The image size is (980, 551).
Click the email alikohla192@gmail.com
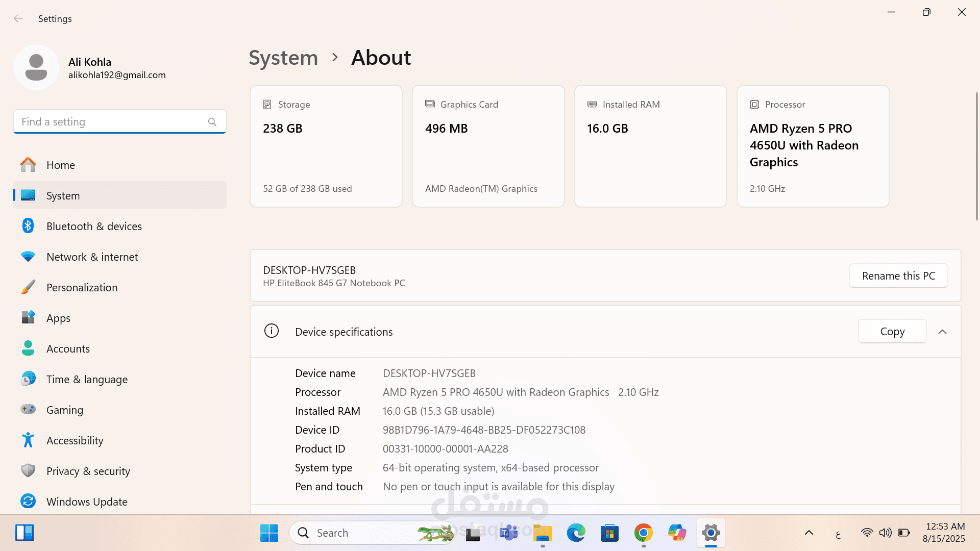pos(117,75)
